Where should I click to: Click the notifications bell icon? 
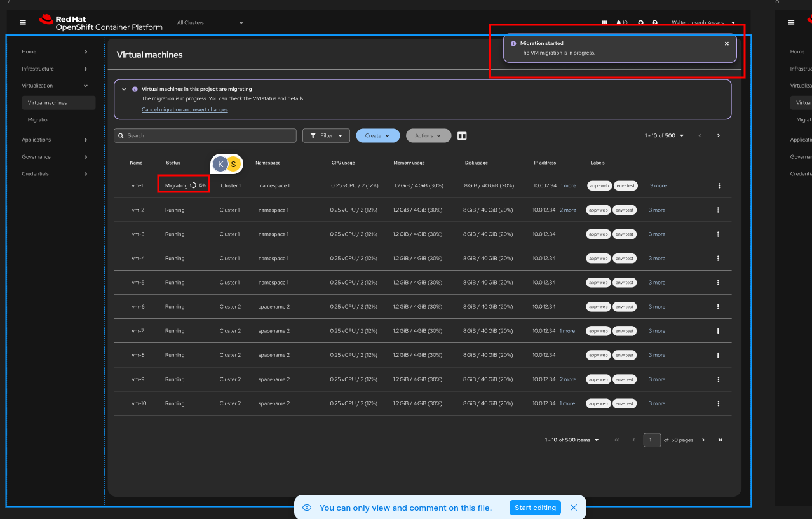(619, 23)
